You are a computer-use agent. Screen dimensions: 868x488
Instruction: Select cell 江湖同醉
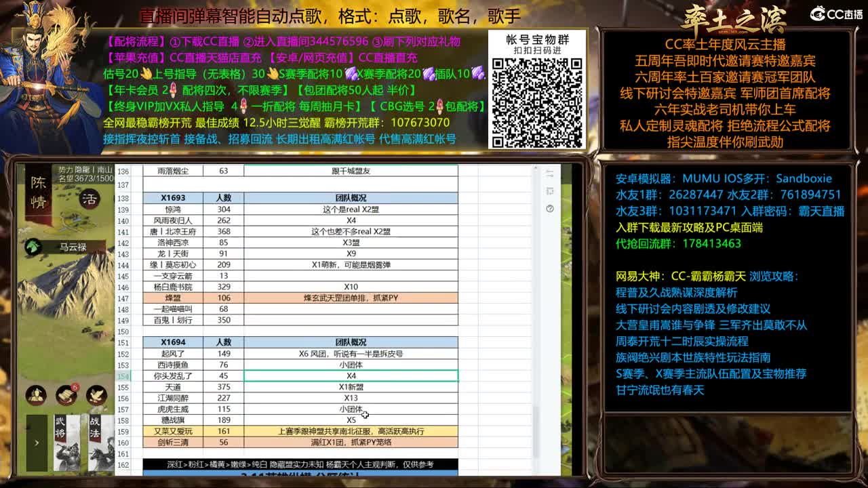click(173, 398)
